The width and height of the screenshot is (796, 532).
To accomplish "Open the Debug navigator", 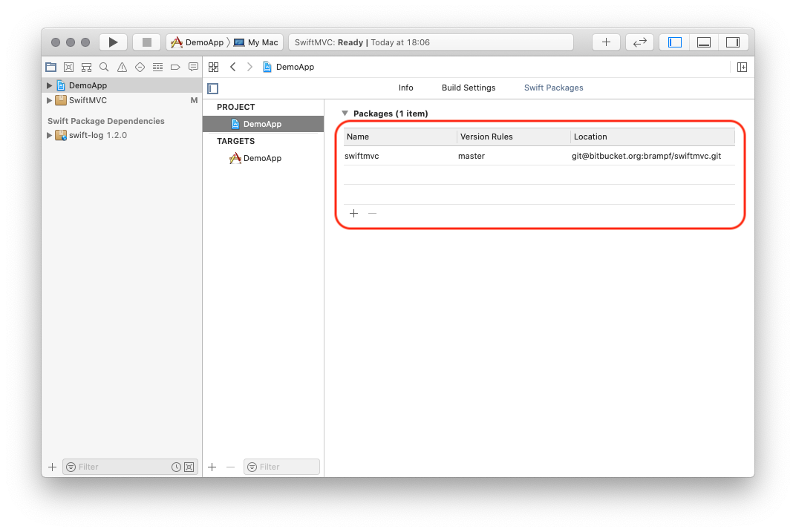I will point(158,67).
